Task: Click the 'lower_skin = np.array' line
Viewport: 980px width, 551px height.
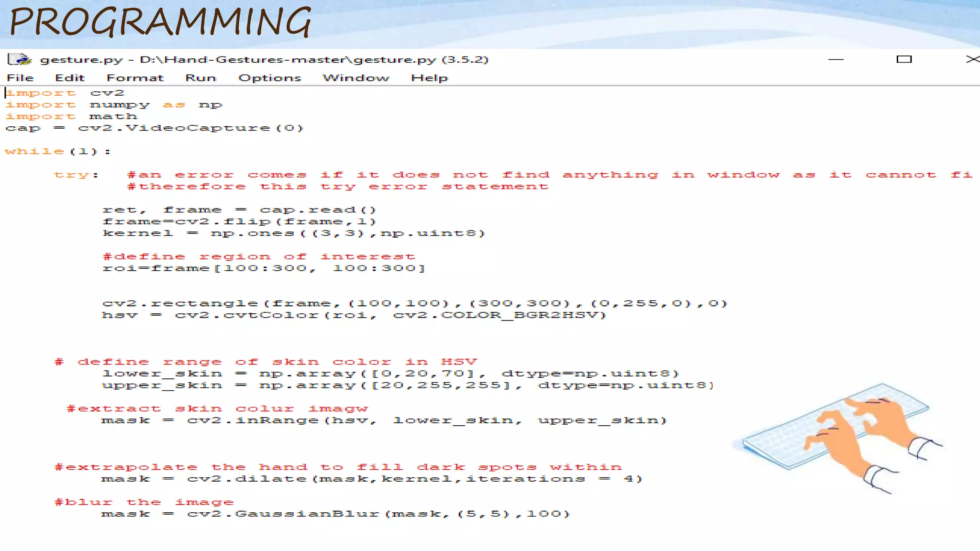Action: click(391, 374)
